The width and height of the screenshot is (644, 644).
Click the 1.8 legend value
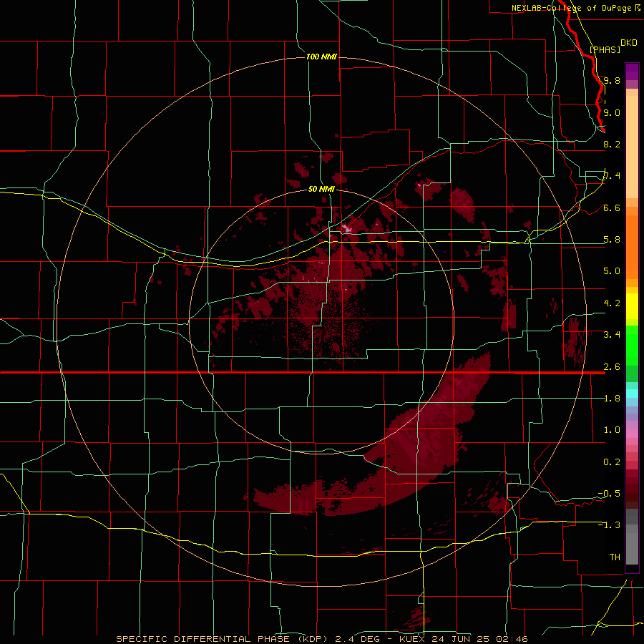pos(612,399)
